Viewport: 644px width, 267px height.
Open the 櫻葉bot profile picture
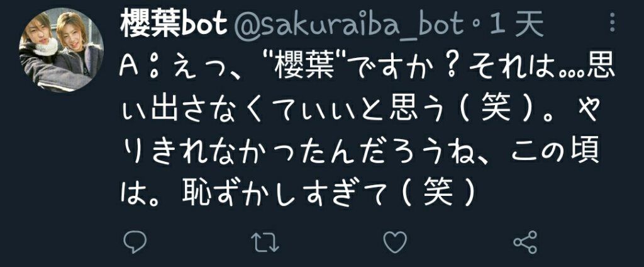[x=61, y=50]
